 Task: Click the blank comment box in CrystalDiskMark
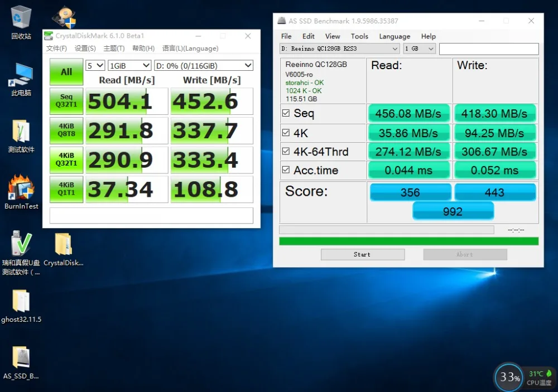(x=151, y=216)
